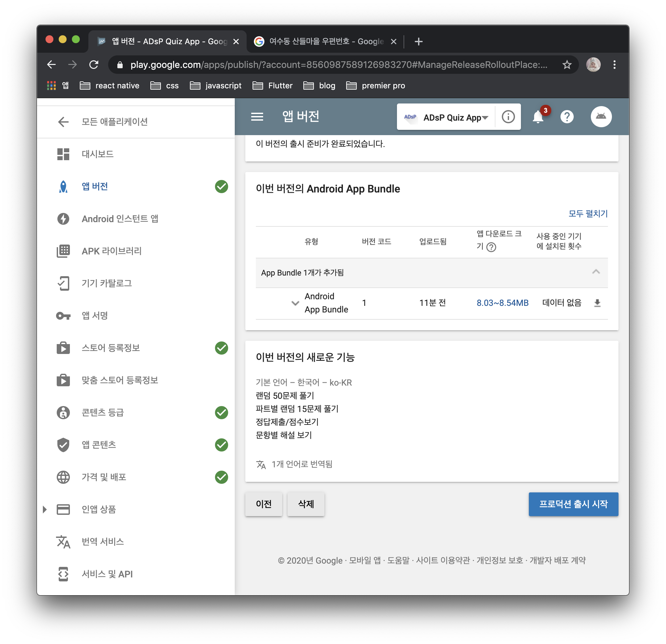This screenshot has height=644, width=666.
Task: Click the 프로덕션 출시 시작 button
Action: pos(573,504)
